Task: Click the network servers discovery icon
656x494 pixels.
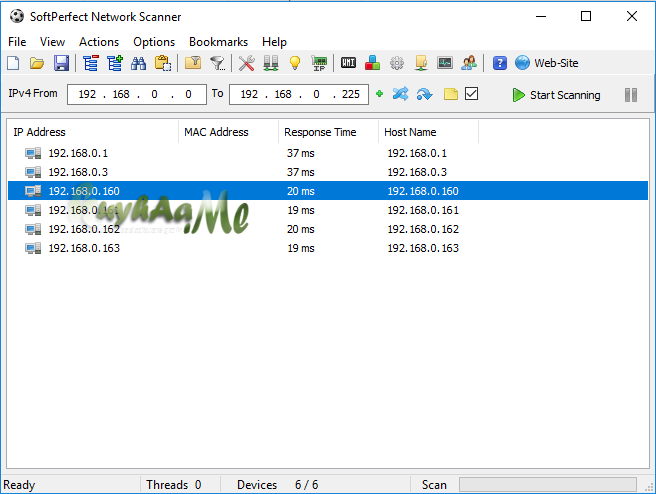Action: tap(271, 63)
